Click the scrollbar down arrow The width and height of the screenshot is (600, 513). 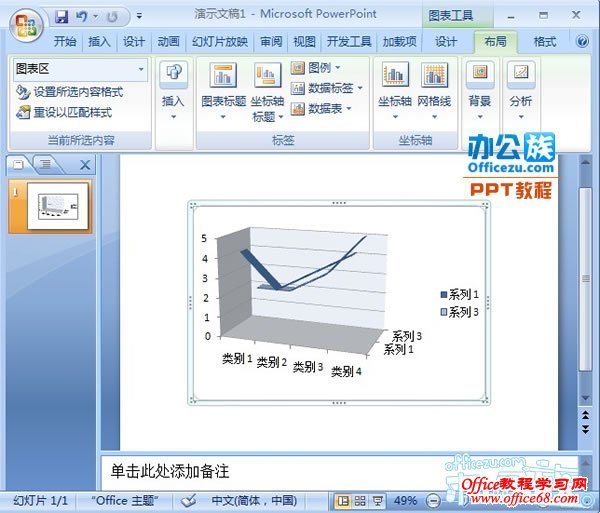pyautogui.click(x=585, y=398)
